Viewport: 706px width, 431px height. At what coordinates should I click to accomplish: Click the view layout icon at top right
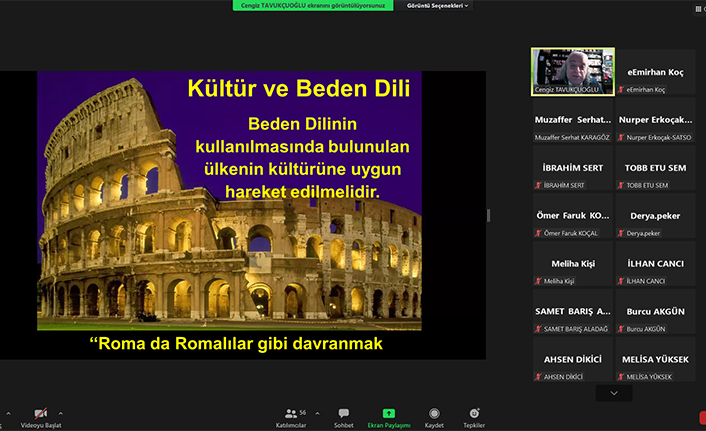point(700,8)
